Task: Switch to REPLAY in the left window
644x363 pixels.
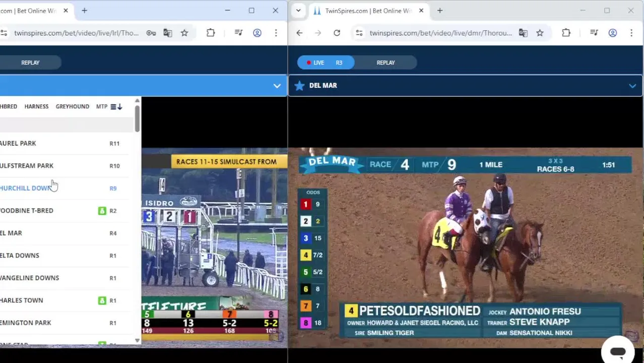Action: 30,63
